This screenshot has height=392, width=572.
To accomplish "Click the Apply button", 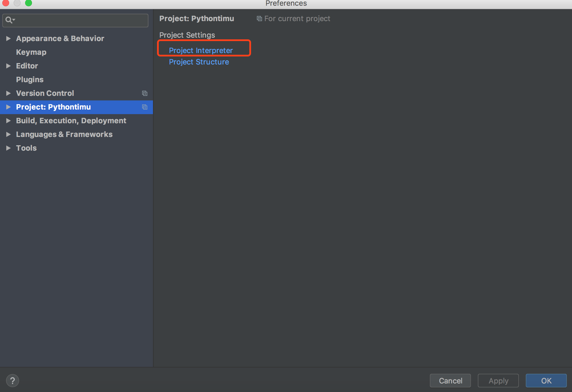I will pos(498,380).
